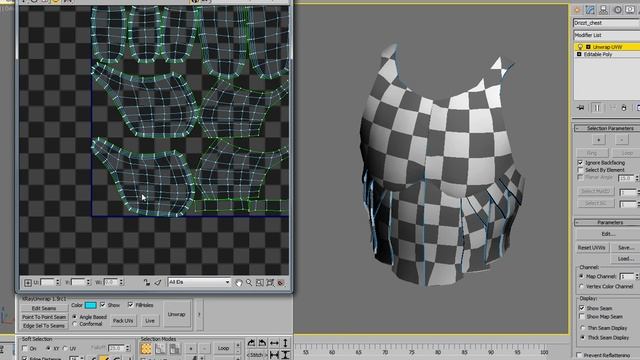This screenshot has height=360, width=640.
Task: Click the align horizontal icon beside Stitch
Action: 274,355
